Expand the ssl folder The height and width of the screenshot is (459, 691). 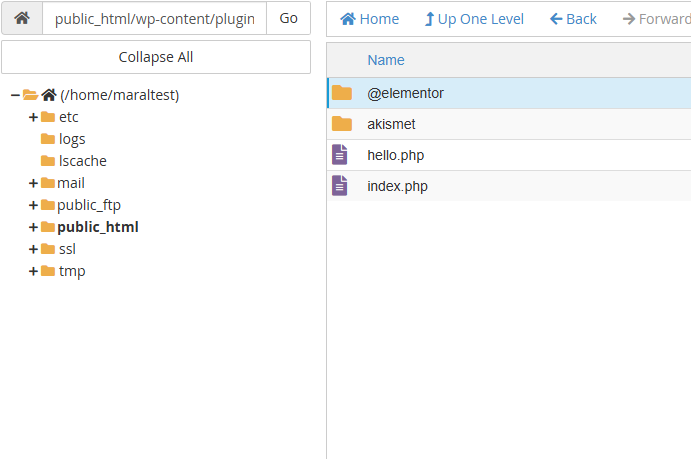tap(33, 249)
